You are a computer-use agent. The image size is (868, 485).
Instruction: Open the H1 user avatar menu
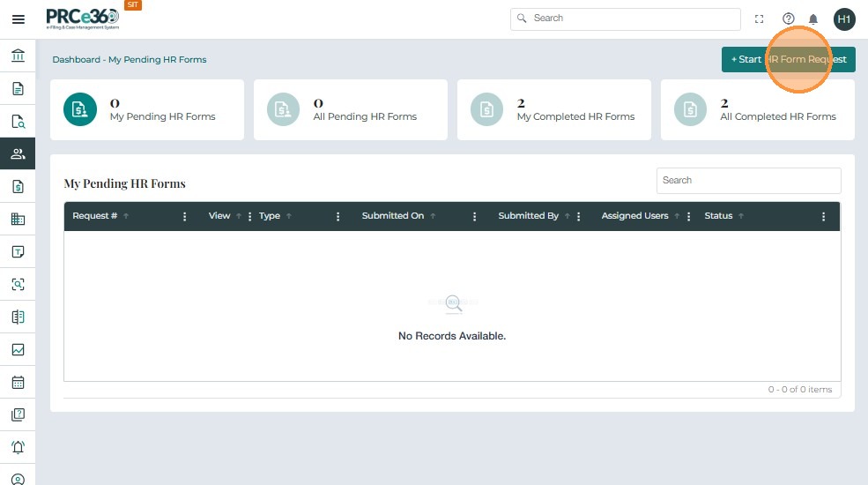click(x=844, y=19)
